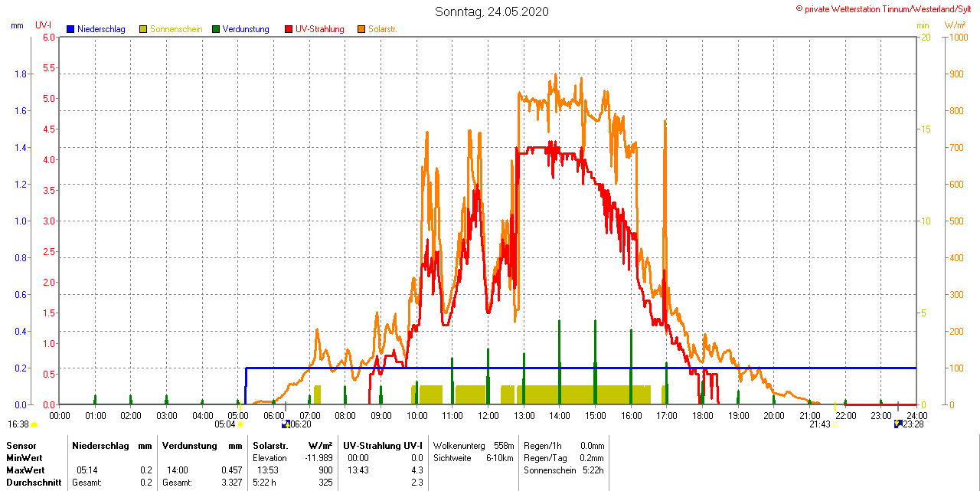Click the moon icon beside 06:20
The width and height of the screenshot is (980, 491).
(286, 424)
